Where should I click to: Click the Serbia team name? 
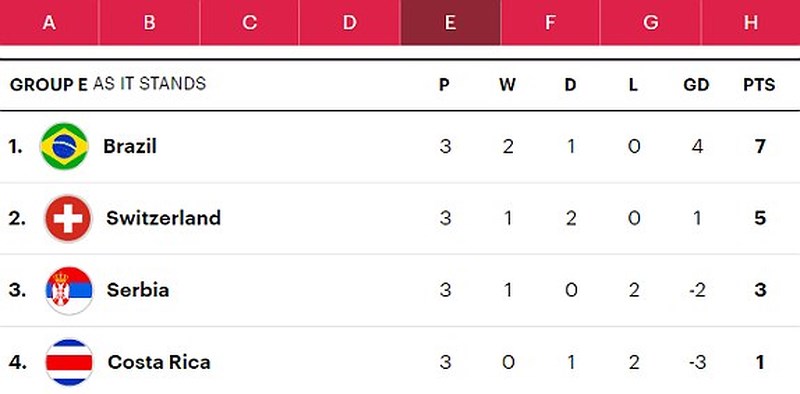pos(138,290)
